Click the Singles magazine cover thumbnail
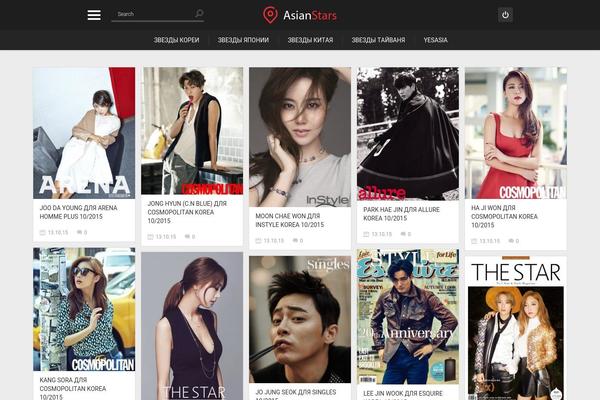600x400 pixels. [300, 320]
